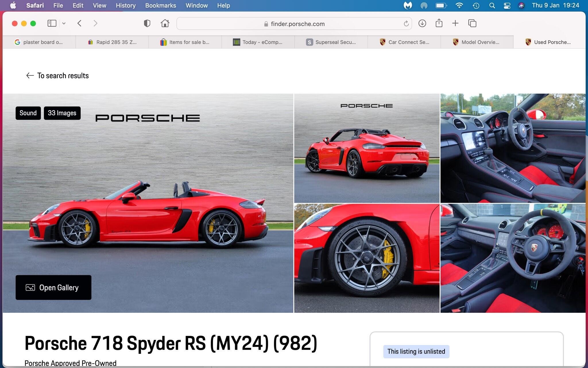Open the steering wheel interior photo

click(x=513, y=258)
